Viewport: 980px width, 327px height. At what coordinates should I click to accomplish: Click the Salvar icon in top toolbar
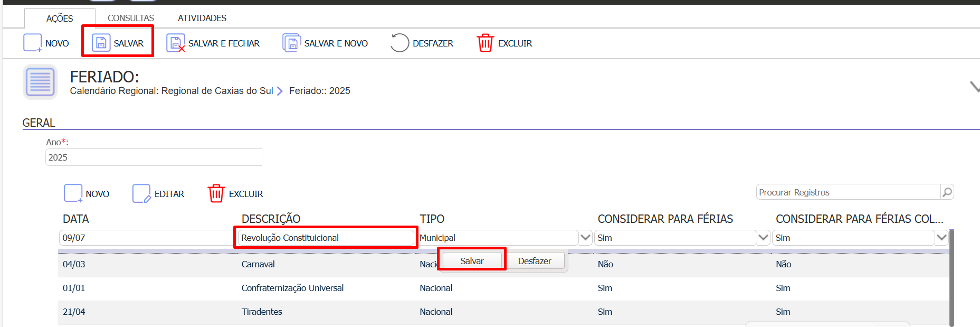101,43
